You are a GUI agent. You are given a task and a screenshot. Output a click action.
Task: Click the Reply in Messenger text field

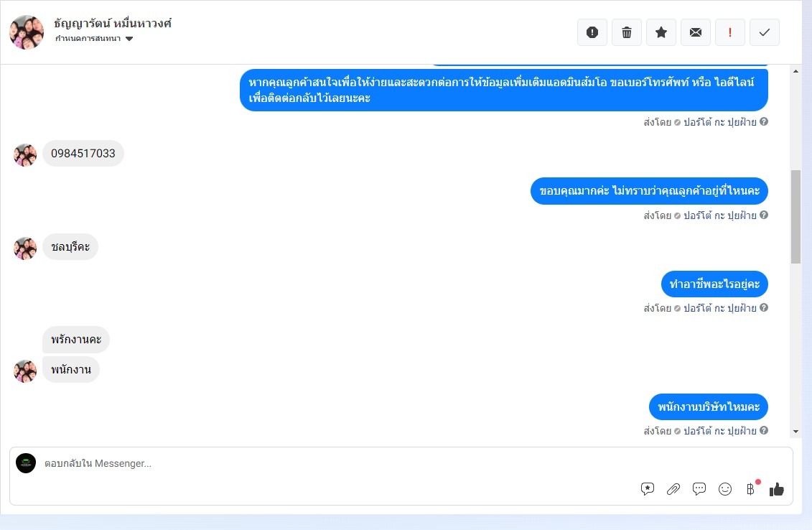click(x=337, y=463)
